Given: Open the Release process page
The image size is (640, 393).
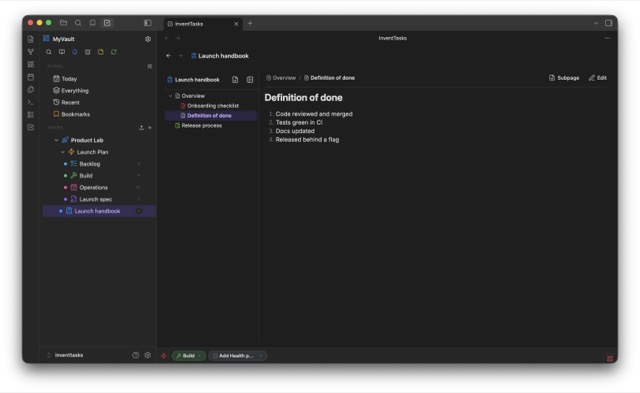Looking at the screenshot, I should [210, 126].
